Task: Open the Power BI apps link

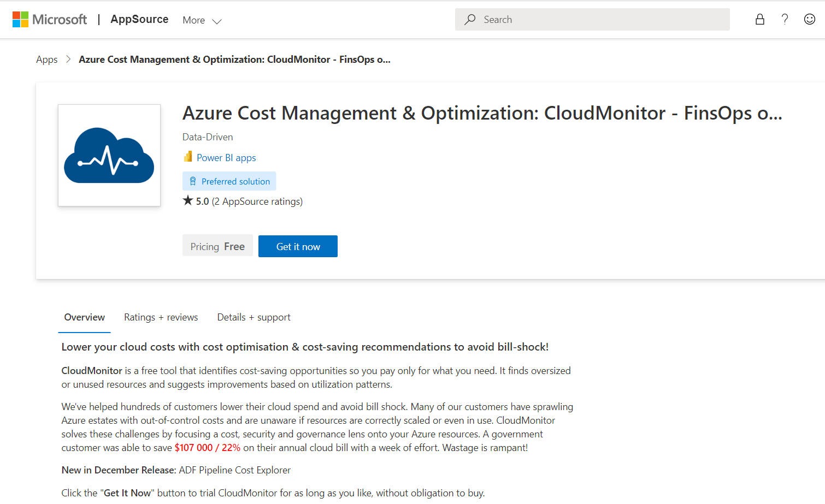Action: pos(226,158)
